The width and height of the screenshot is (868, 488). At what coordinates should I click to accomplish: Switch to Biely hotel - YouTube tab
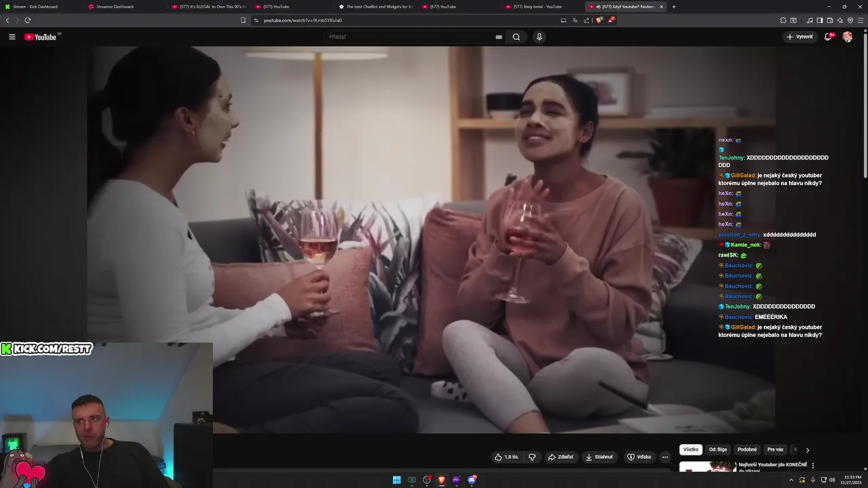(x=542, y=7)
